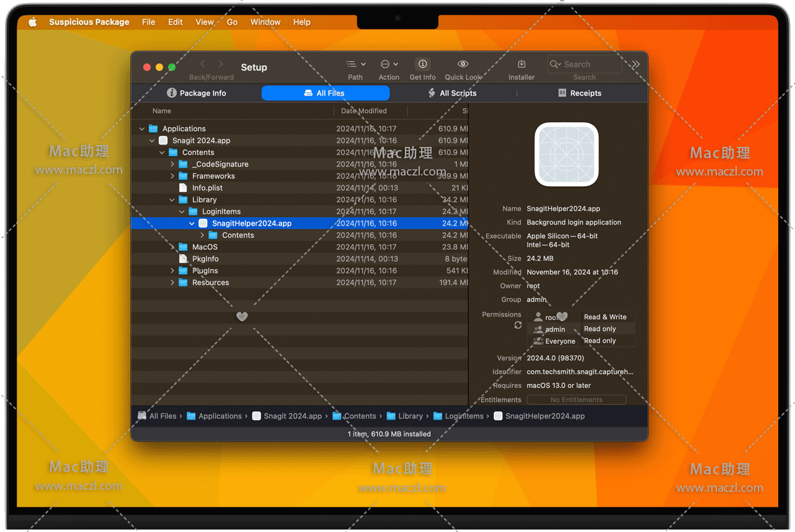
Task: Click the Installer toolbar icon
Action: click(x=522, y=64)
